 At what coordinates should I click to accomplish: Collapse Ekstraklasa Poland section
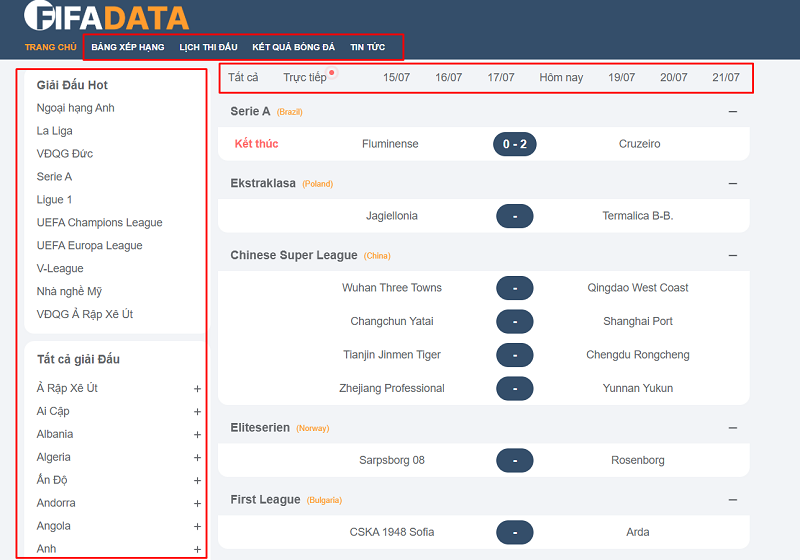coord(733,183)
